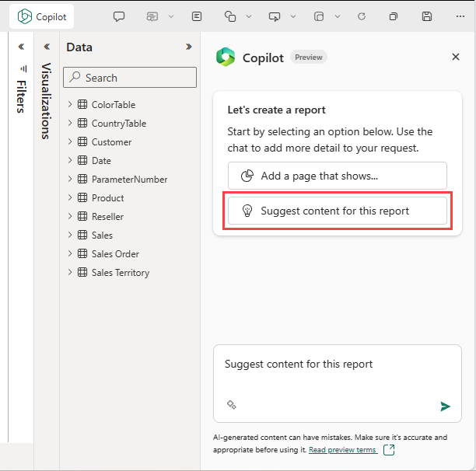Send the Copilot prompt with arrow icon
Screen dimensions: 476x471
445,406
